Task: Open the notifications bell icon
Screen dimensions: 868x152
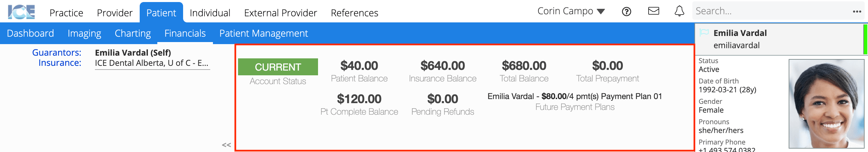Action: [679, 11]
